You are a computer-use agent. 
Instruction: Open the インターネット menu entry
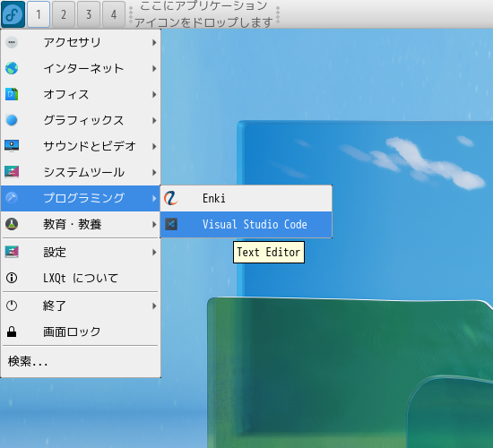pyautogui.click(x=81, y=68)
